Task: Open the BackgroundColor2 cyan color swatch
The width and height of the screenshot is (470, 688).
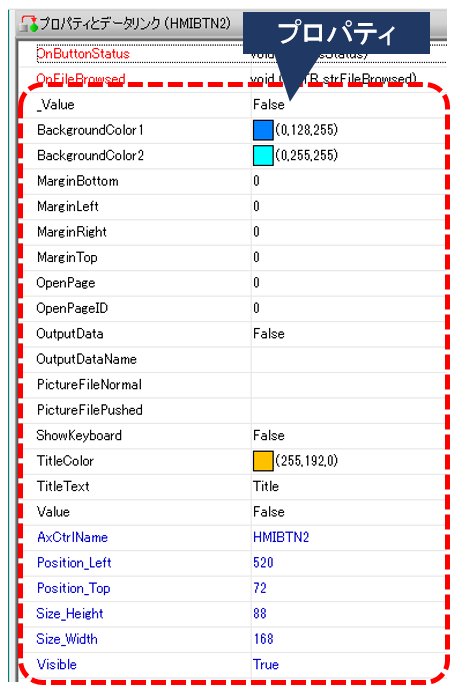Action: [x=263, y=156]
